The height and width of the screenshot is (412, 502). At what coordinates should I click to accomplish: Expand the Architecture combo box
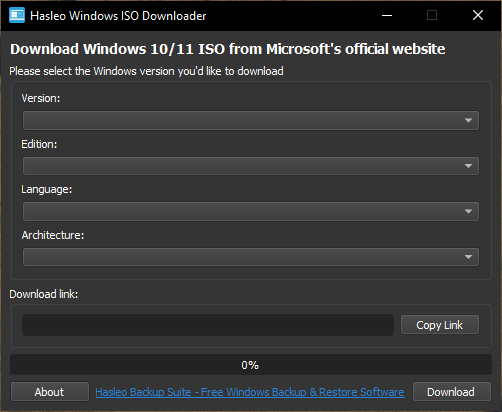click(x=251, y=257)
